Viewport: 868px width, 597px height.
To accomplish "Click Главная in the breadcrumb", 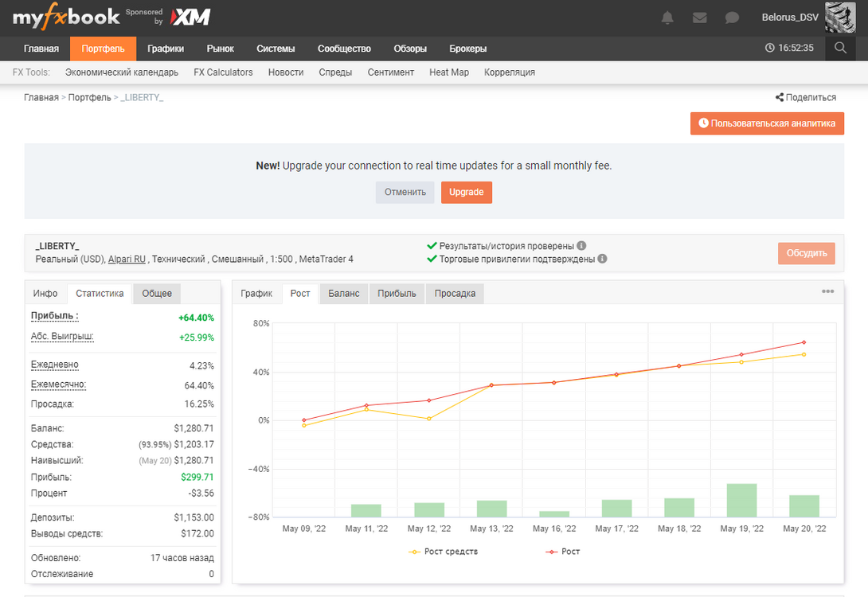I will click(x=41, y=97).
